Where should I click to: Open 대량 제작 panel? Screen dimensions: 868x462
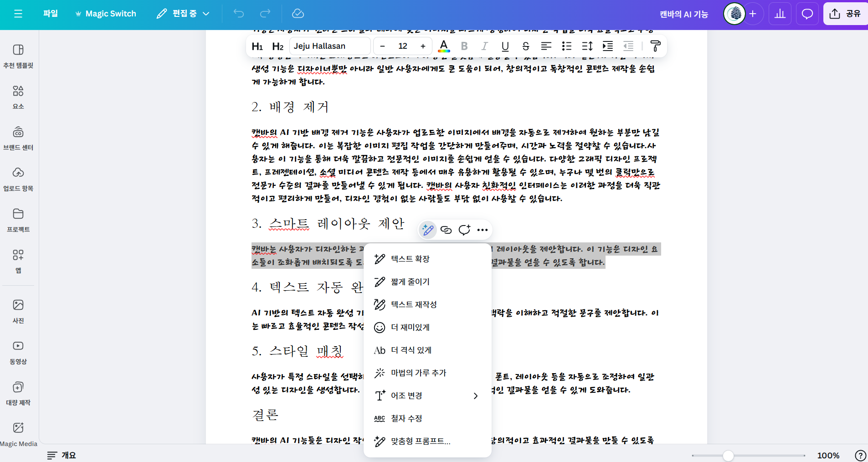[18, 394]
